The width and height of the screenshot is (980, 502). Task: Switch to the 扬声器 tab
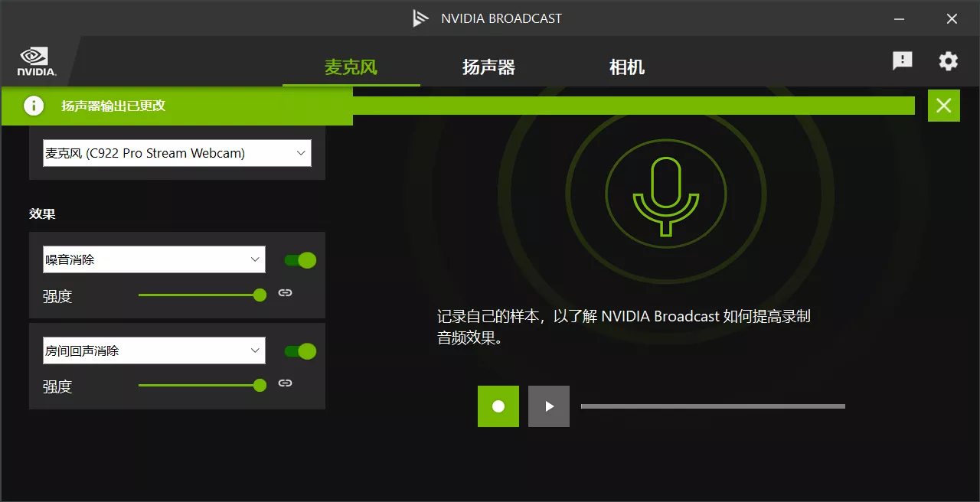[488, 67]
